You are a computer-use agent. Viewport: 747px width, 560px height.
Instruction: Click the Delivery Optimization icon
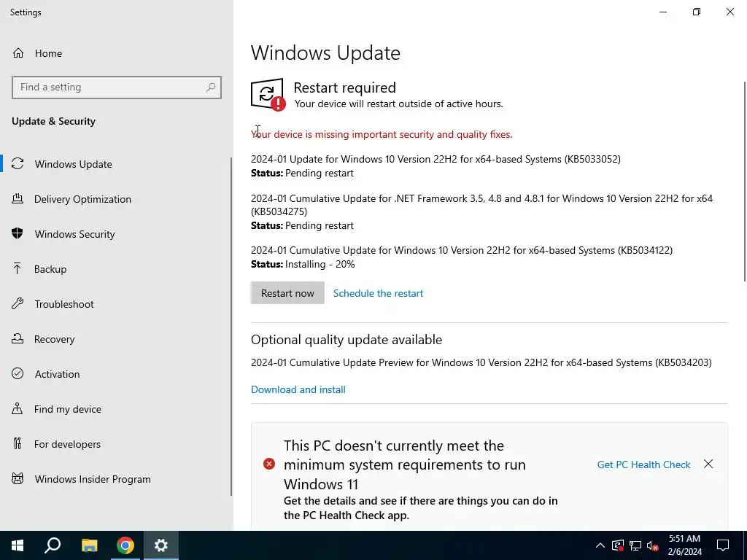tap(18, 198)
